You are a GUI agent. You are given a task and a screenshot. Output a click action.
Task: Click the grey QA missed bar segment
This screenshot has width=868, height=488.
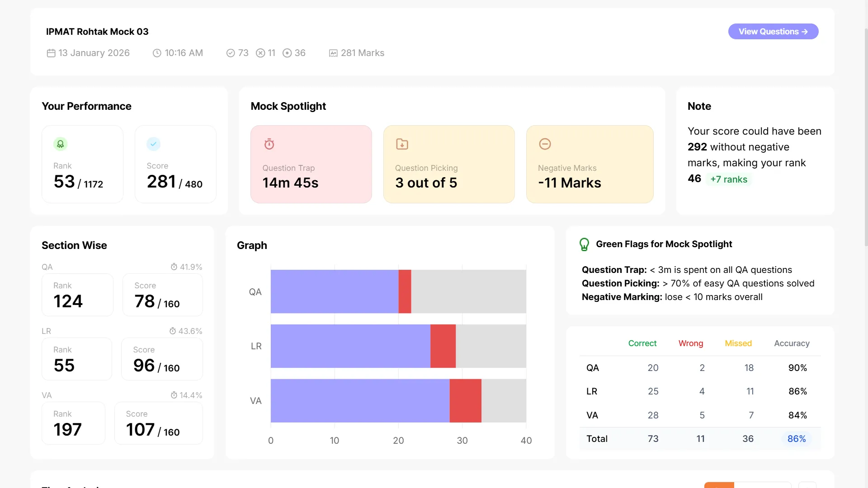click(x=468, y=291)
